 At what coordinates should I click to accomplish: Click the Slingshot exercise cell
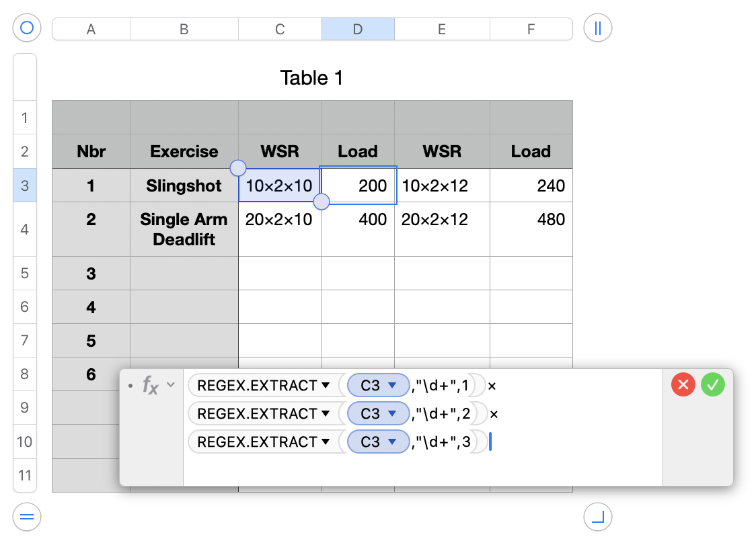(184, 186)
